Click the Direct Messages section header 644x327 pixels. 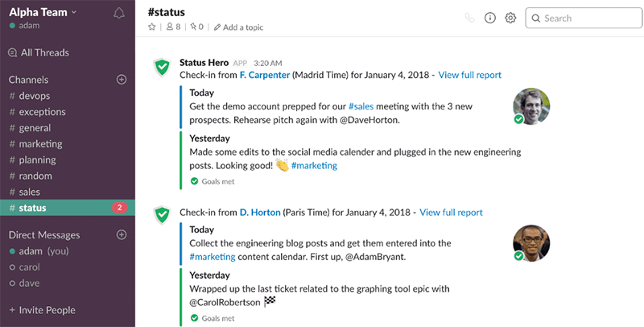[44, 235]
